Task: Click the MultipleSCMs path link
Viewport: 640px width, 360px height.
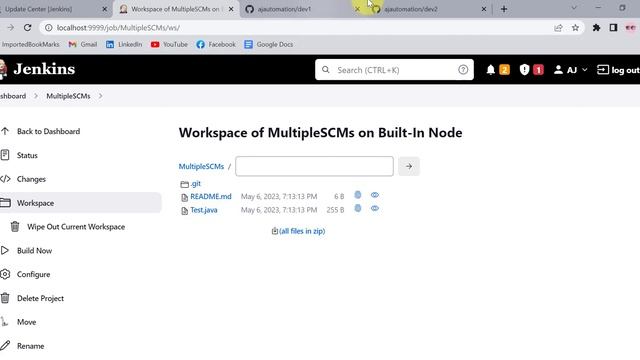Action: pyautogui.click(x=201, y=167)
